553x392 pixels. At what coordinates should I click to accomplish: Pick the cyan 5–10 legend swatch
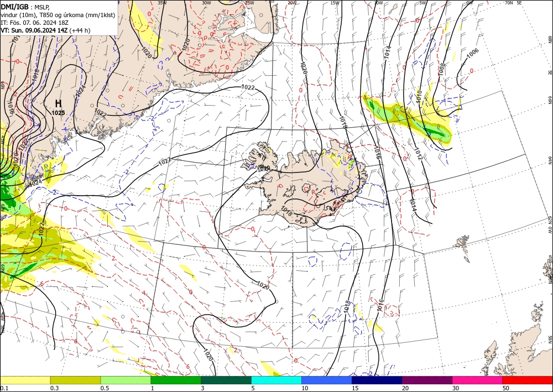(x=276, y=380)
